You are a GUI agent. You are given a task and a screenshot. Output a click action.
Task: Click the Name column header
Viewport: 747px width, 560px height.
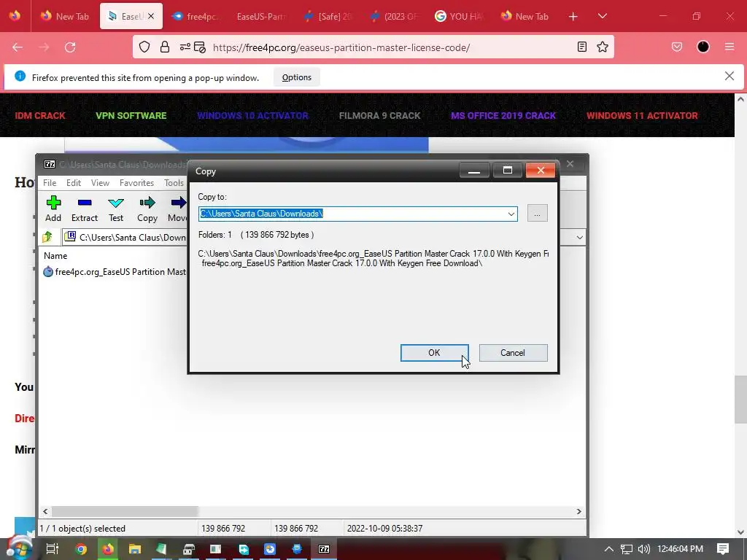pos(55,256)
